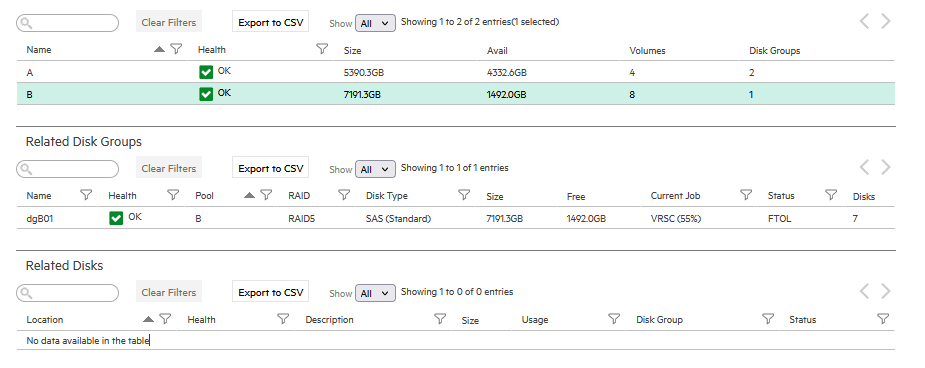This screenshot has width=925, height=368.
Task: Sort Related Disks by Location arrow
Action: click(x=149, y=319)
